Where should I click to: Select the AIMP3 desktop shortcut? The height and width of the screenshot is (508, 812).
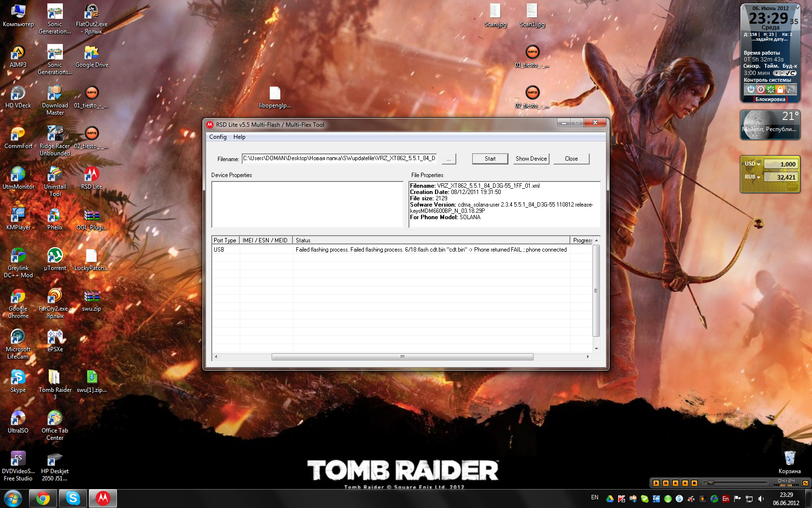pos(18,57)
